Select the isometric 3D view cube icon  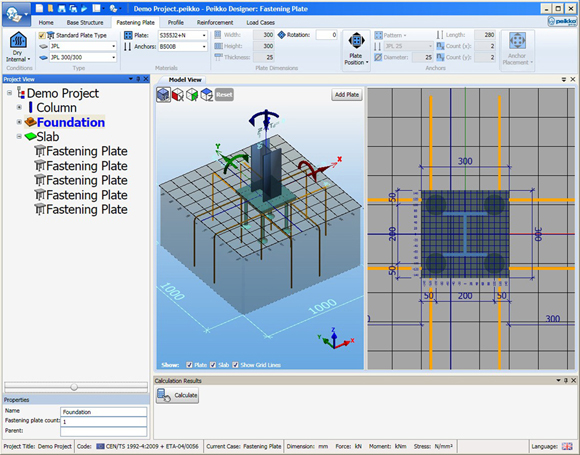163,95
